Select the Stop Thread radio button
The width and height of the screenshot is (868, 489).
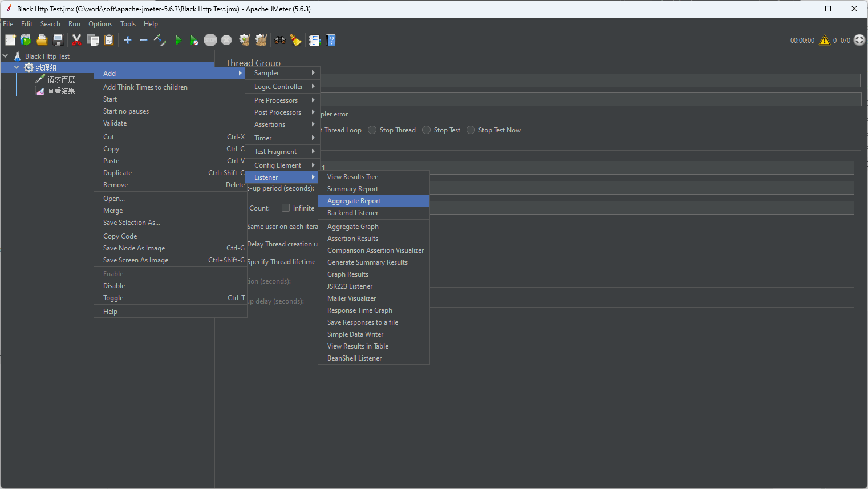pyautogui.click(x=372, y=130)
